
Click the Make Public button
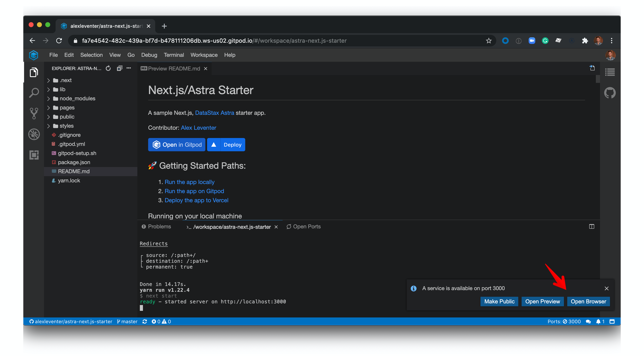[499, 301]
